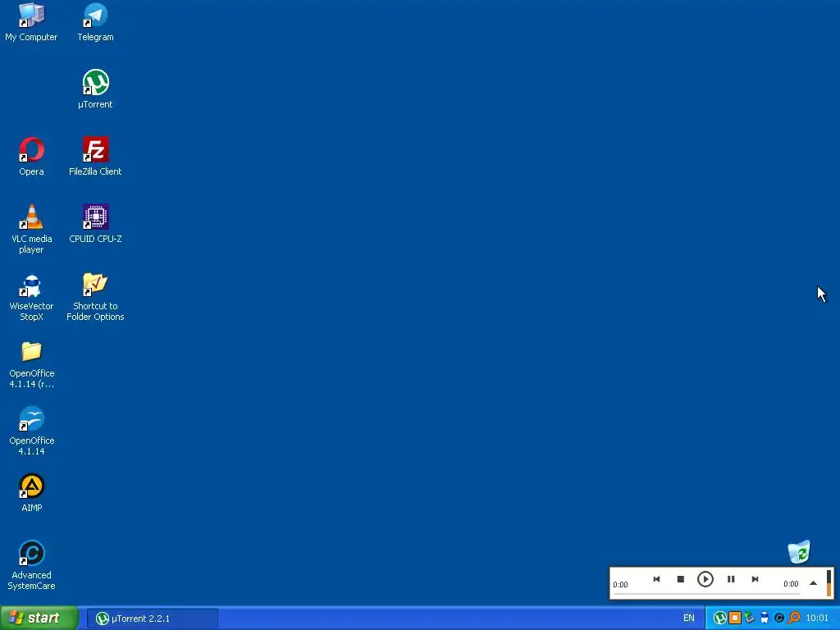Click the 10:01 taskbar clock

point(817,619)
